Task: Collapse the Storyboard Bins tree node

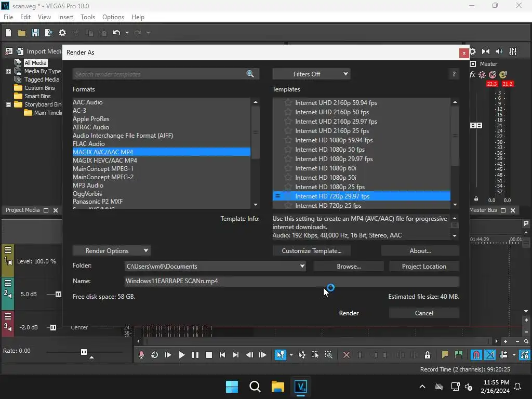Action: click(x=8, y=104)
